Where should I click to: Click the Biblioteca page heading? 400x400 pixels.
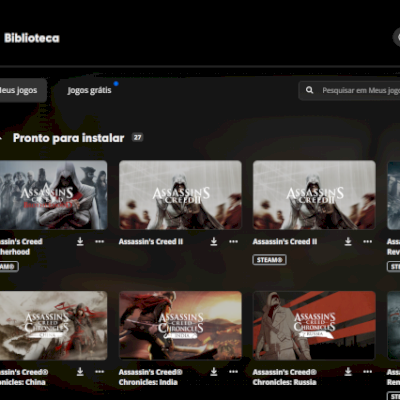click(32, 38)
